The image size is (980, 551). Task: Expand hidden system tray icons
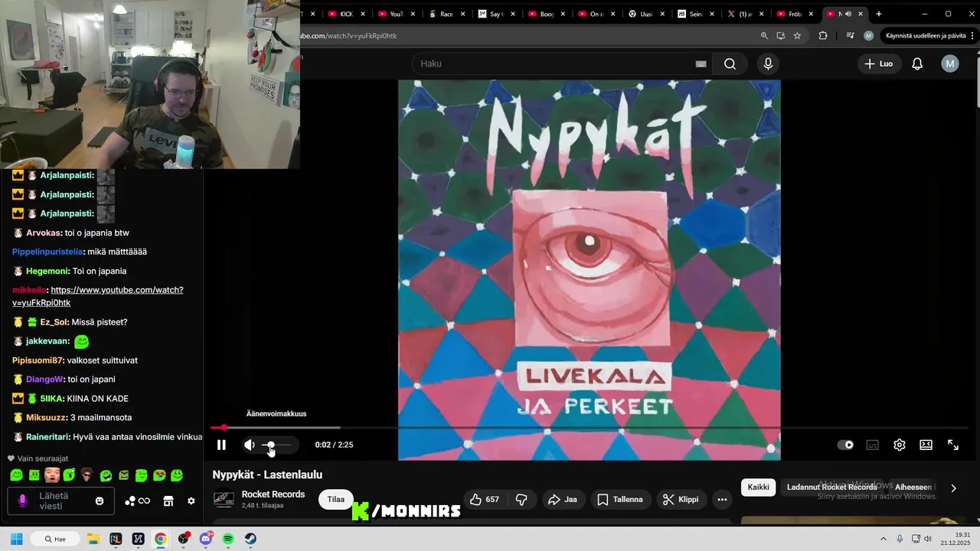pyautogui.click(x=884, y=539)
